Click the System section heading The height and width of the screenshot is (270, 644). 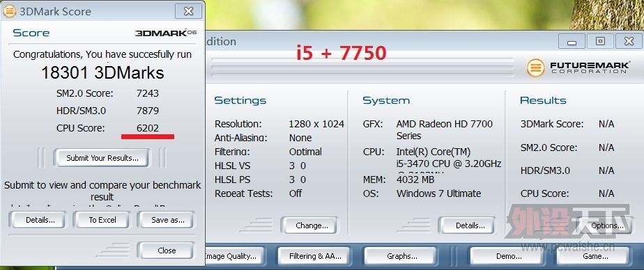tap(386, 100)
